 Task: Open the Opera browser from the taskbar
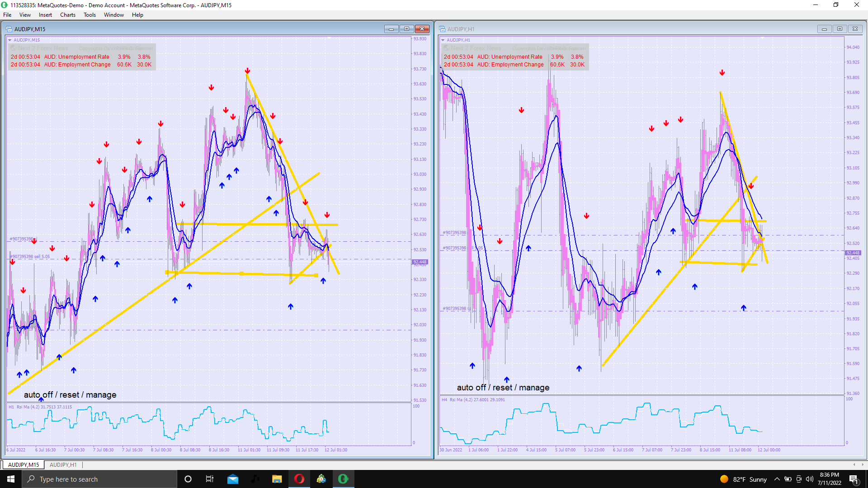click(x=299, y=479)
